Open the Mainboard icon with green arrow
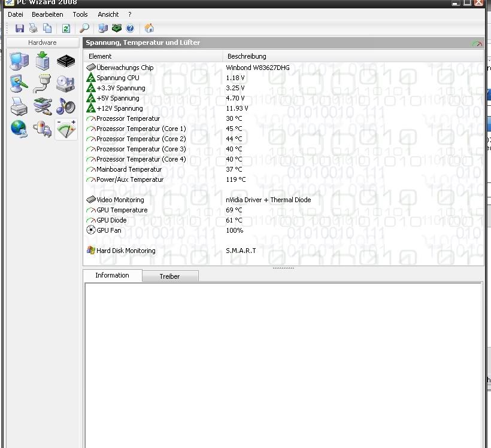This screenshot has height=448, width=491. (x=43, y=60)
